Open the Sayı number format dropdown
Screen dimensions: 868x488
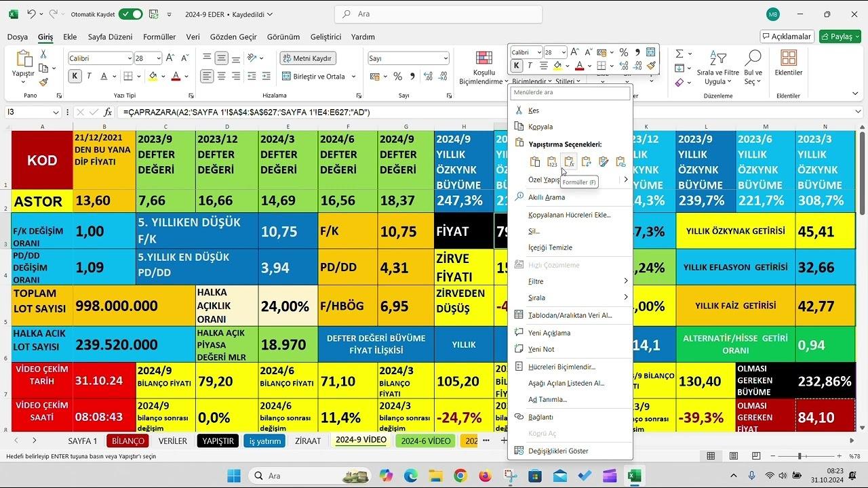point(445,58)
